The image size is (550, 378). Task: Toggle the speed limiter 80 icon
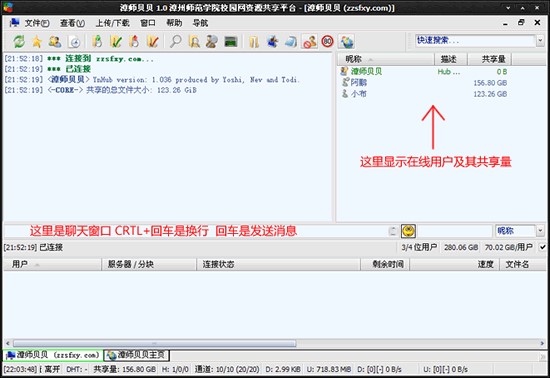[328, 41]
